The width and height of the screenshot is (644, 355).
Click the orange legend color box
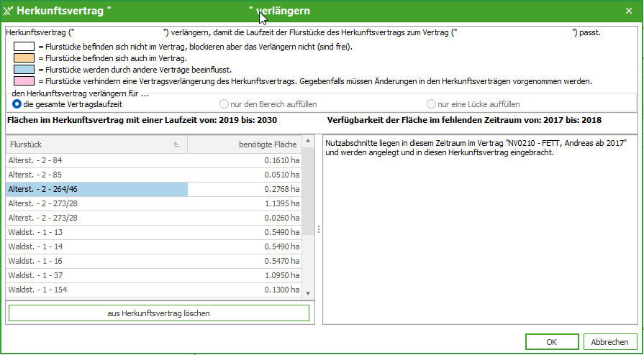click(x=24, y=58)
